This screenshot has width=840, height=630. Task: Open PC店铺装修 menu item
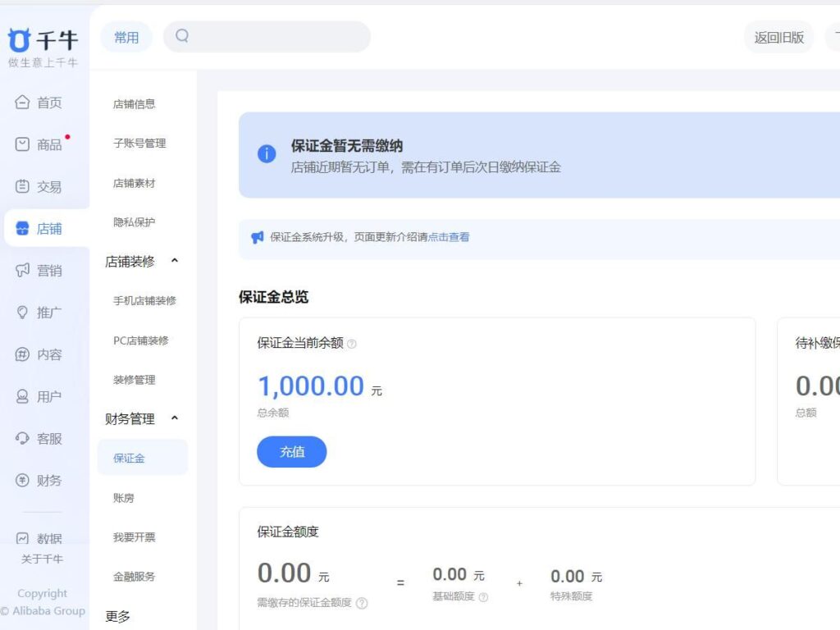[141, 340]
